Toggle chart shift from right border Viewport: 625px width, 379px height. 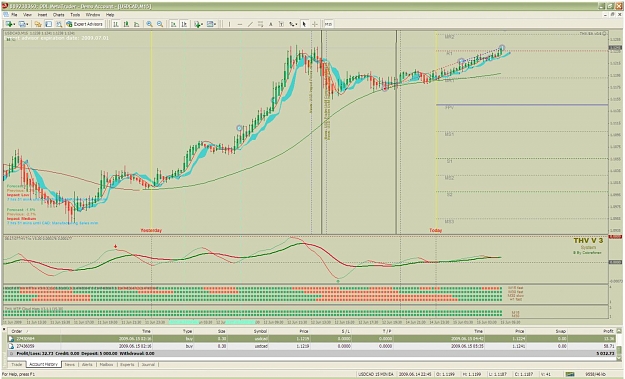pyautogui.click(x=184, y=24)
